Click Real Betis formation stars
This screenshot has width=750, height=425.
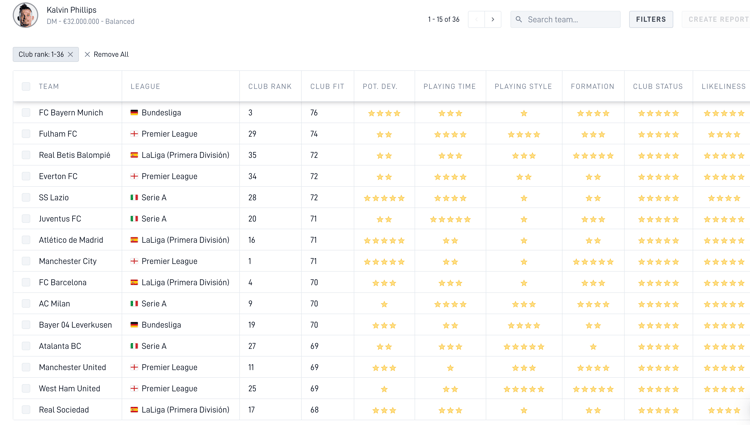[593, 156]
